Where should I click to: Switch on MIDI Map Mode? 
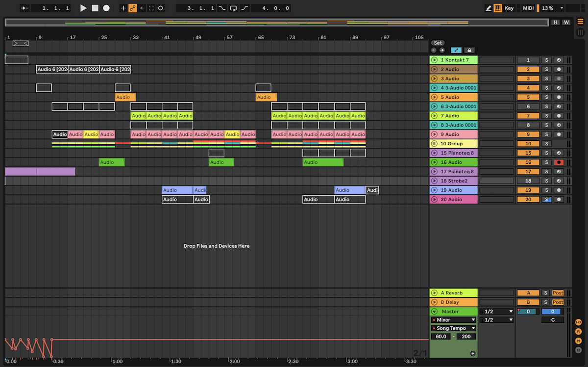tap(528, 8)
